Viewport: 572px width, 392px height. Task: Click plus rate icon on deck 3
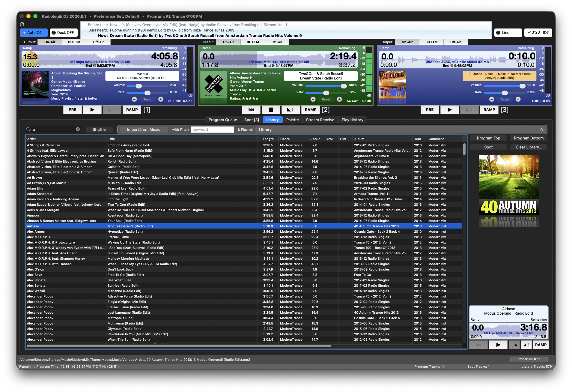(518, 99)
